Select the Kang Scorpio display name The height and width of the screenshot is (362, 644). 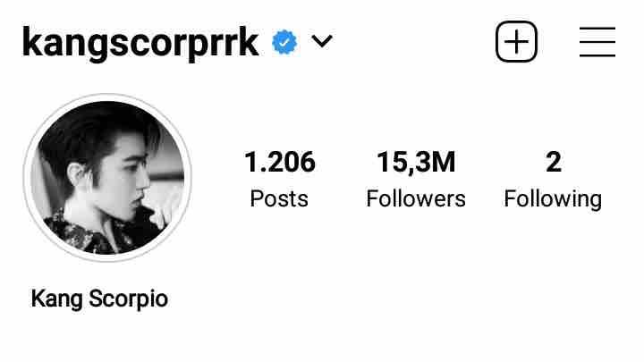pos(99,299)
